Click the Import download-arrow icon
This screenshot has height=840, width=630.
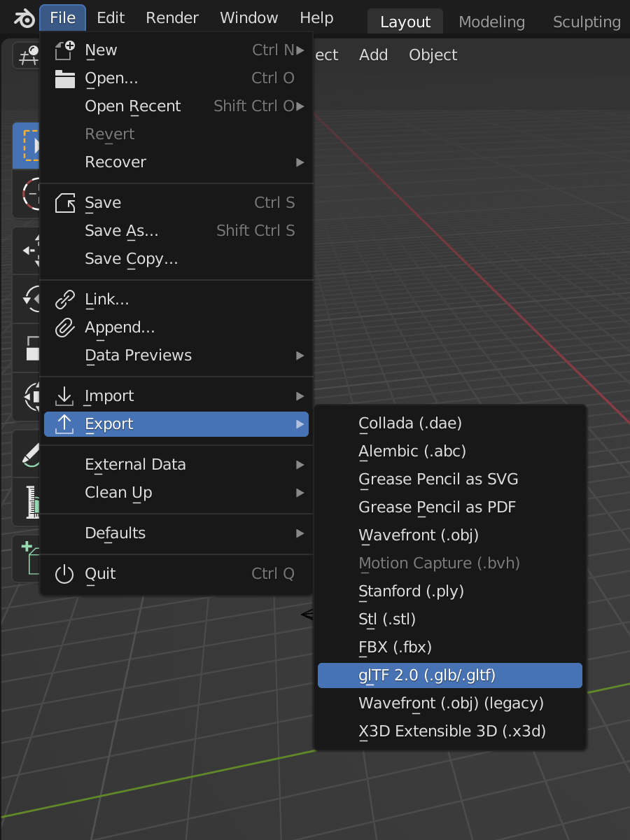click(64, 396)
